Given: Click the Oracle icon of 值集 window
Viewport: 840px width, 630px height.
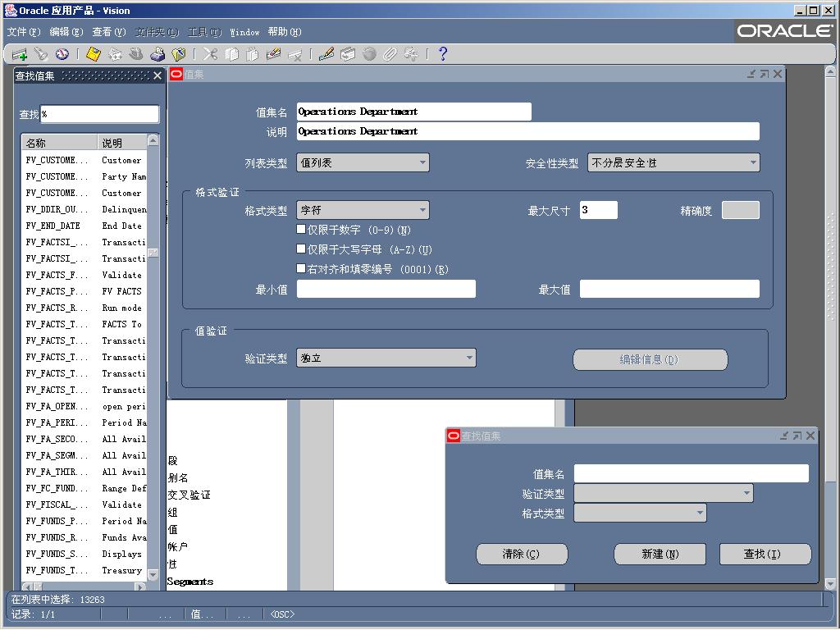Looking at the screenshot, I should [176, 75].
